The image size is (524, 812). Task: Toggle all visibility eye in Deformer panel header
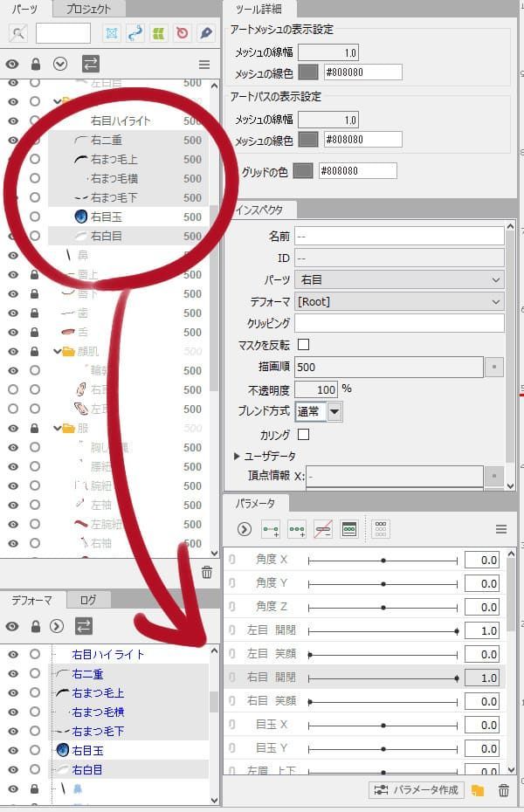[12, 627]
